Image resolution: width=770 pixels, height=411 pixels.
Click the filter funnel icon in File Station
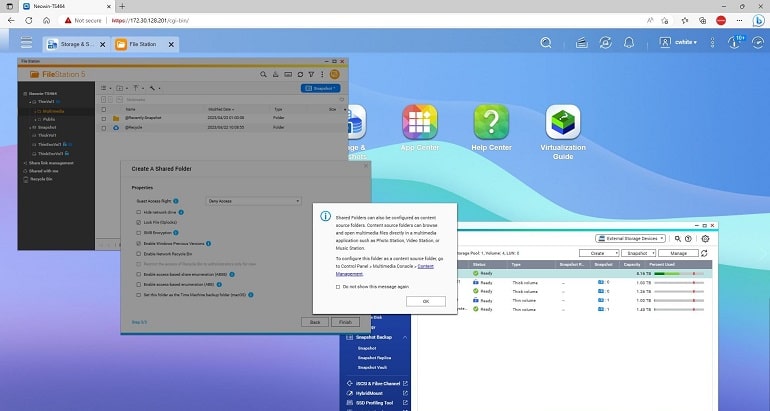(311, 75)
